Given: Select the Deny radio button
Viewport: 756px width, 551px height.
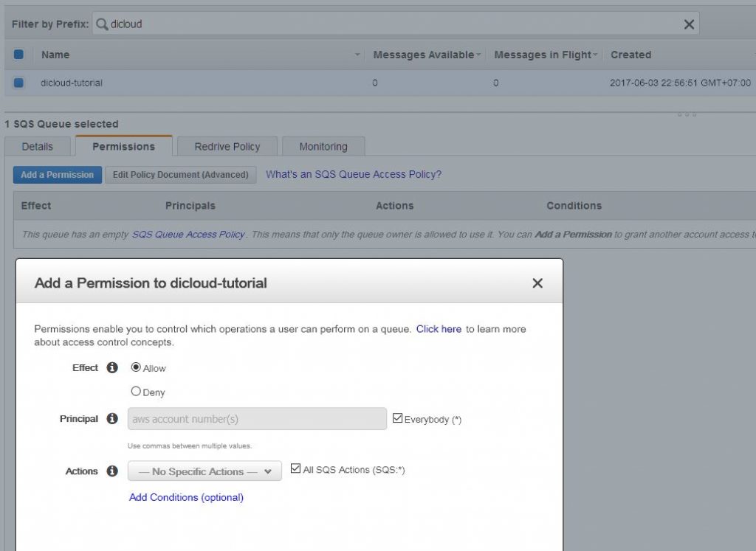Looking at the screenshot, I should click(x=137, y=392).
